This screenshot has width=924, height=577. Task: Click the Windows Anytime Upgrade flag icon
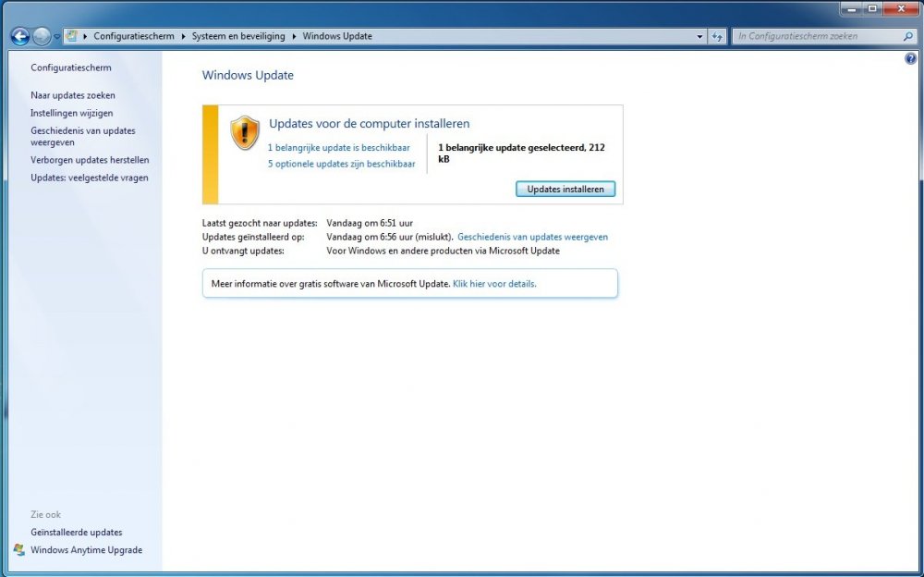19,550
